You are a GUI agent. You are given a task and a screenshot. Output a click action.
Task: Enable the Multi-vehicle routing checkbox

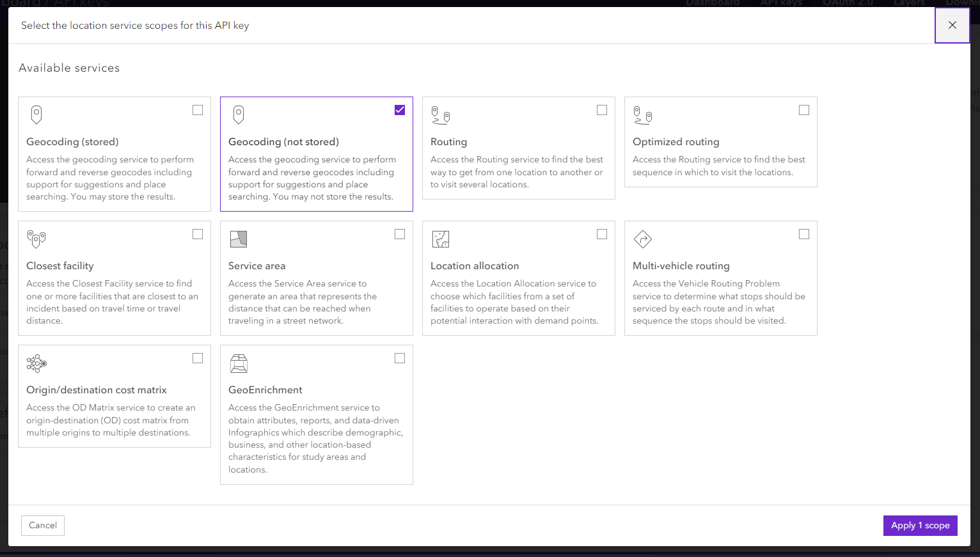[x=804, y=234]
